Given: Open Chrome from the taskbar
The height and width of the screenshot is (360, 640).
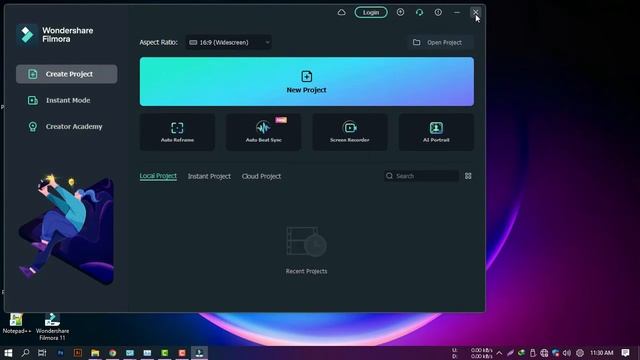Looking at the screenshot, I should [113, 353].
